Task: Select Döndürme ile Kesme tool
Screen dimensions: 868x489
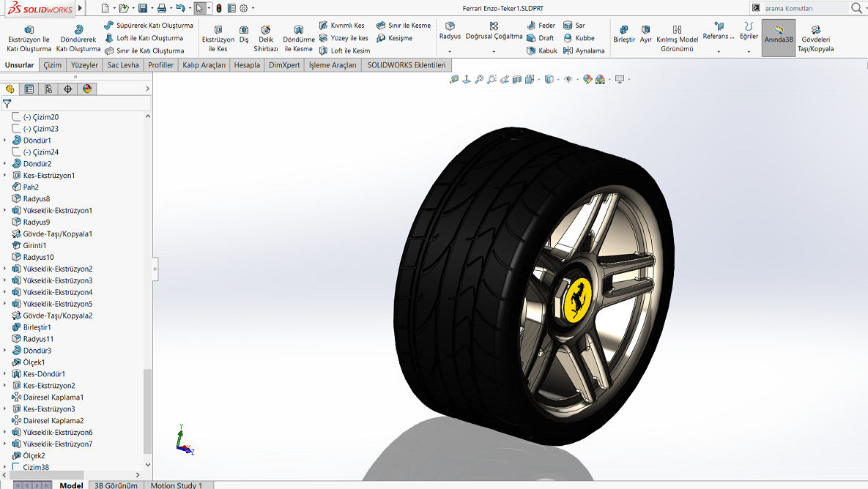Action: pos(299,39)
